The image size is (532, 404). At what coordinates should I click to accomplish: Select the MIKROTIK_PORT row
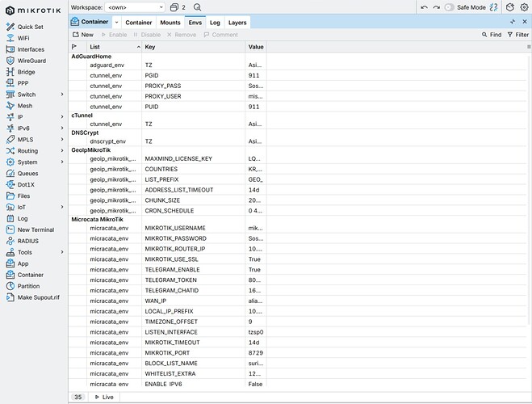click(297, 353)
